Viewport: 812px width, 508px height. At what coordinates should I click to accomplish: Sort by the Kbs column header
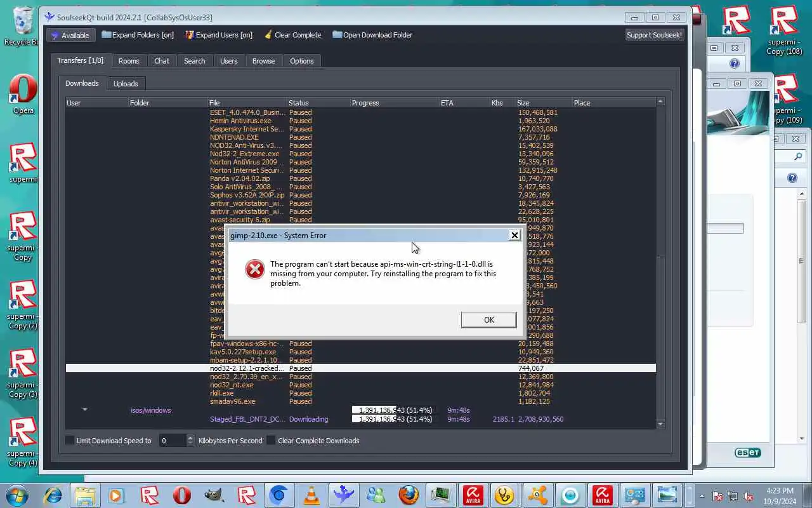[x=502, y=103]
